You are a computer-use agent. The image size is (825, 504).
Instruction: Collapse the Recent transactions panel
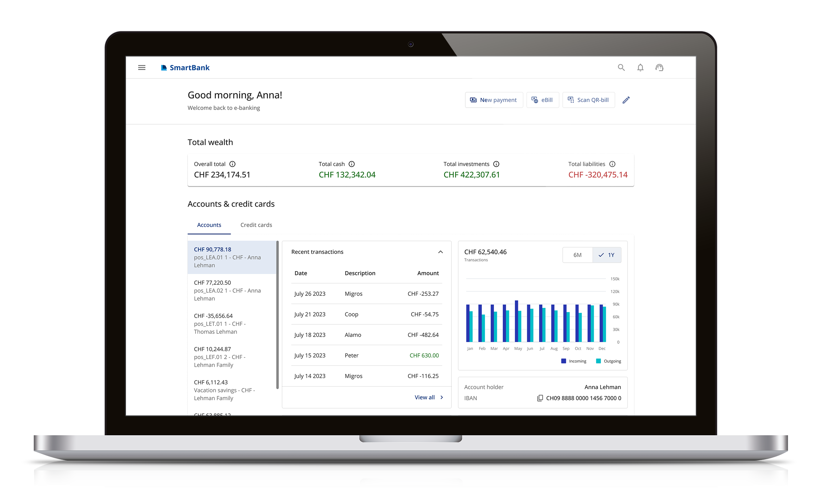[x=441, y=252]
